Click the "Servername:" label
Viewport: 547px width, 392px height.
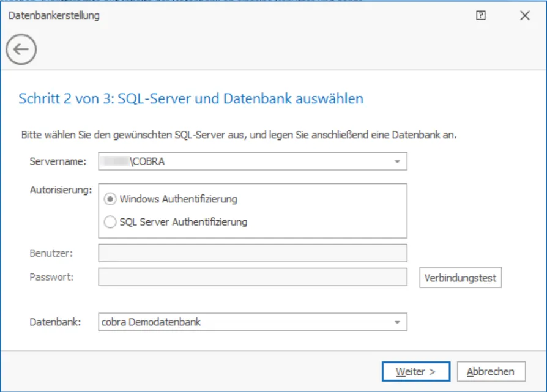58,161
